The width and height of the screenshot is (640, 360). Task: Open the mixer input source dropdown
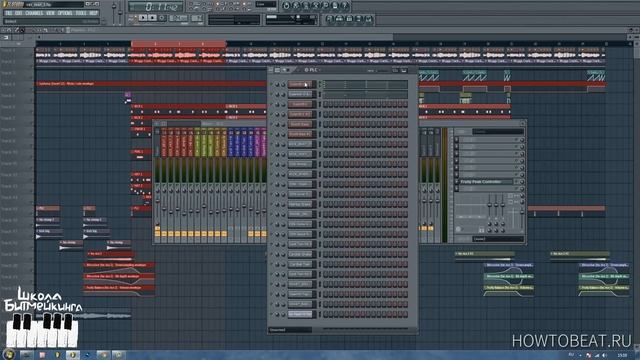click(x=498, y=131)
